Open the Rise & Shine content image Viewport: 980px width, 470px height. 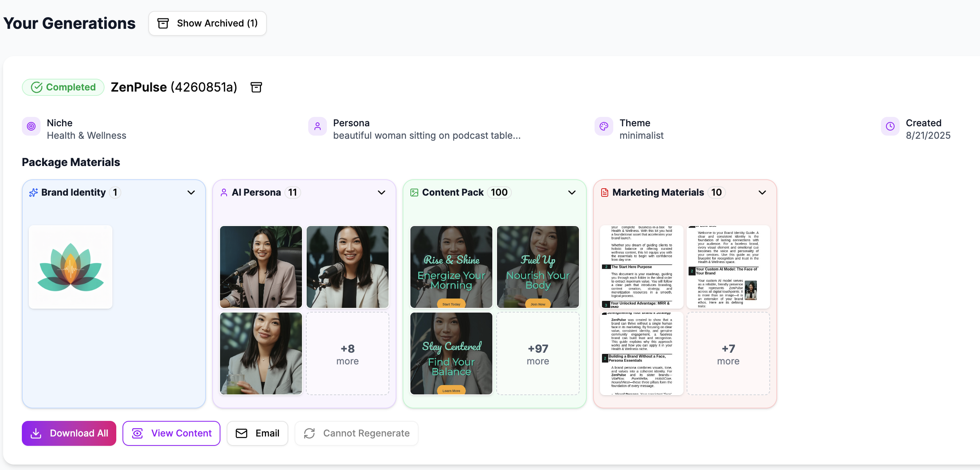point(451,267)
